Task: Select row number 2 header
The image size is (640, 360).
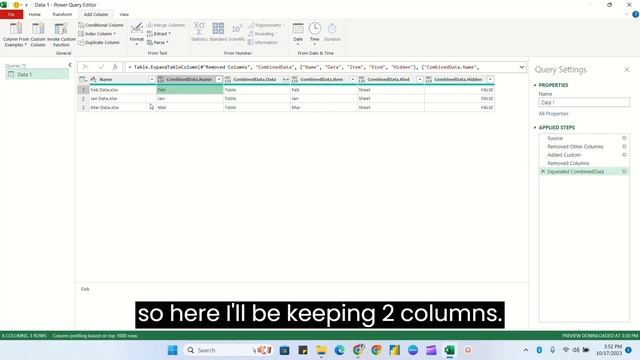Action: point(83,98)
